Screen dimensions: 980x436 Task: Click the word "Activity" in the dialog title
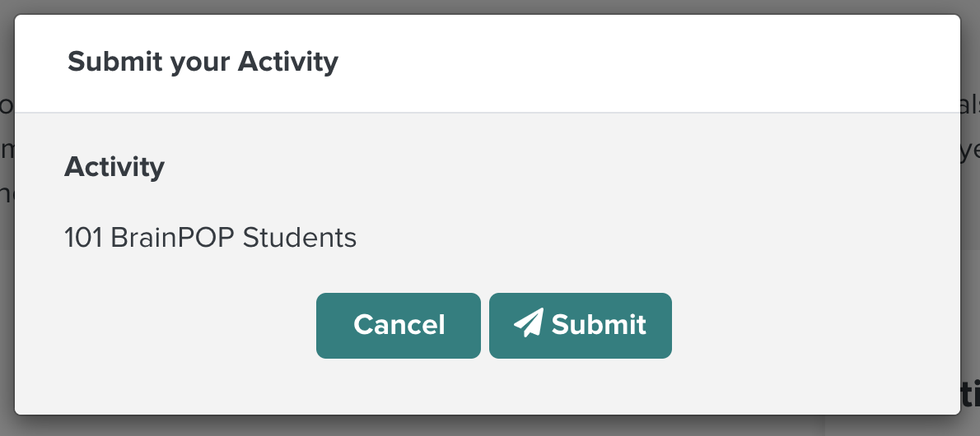pyautogui.click(x=288, y=62)
